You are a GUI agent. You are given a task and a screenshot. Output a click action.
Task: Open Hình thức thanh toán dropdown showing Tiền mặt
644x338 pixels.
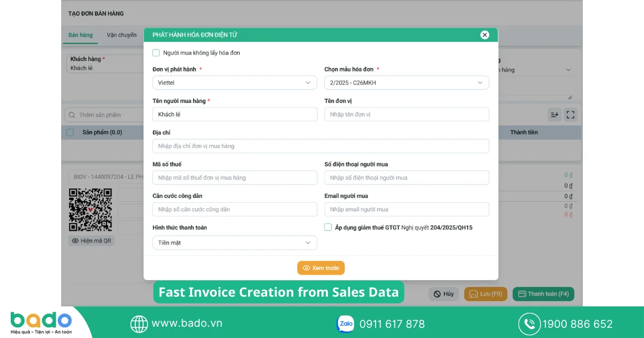click(235, 243)
